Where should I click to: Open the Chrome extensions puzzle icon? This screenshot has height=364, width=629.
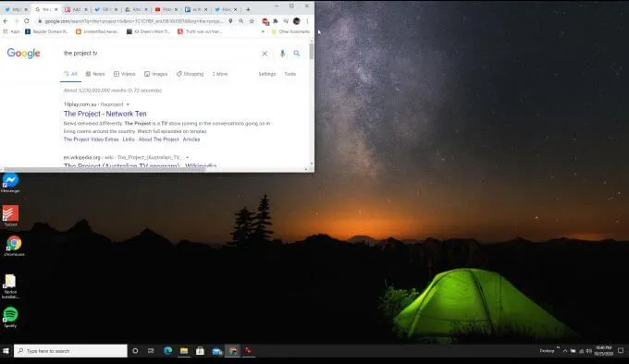coord(276,21)
